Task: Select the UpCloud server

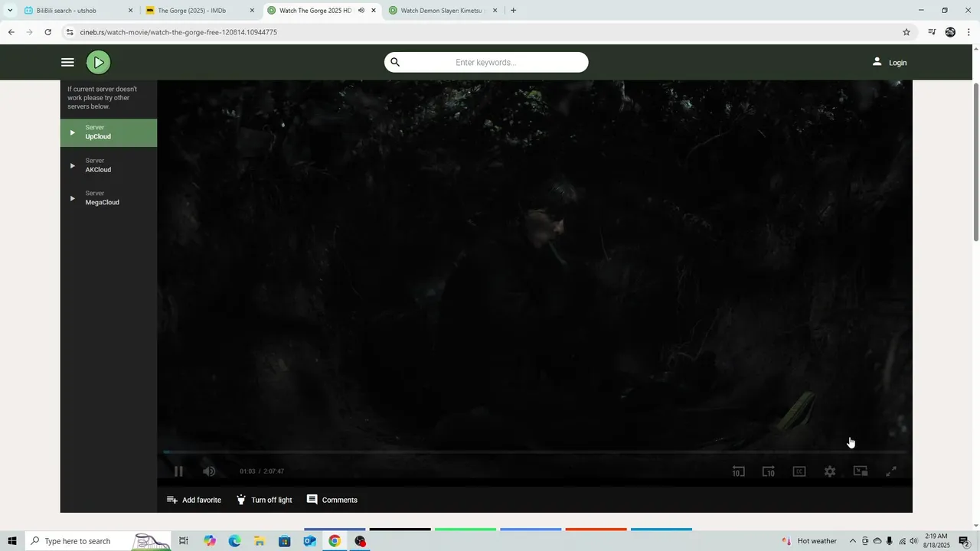Action: [109, 132]
